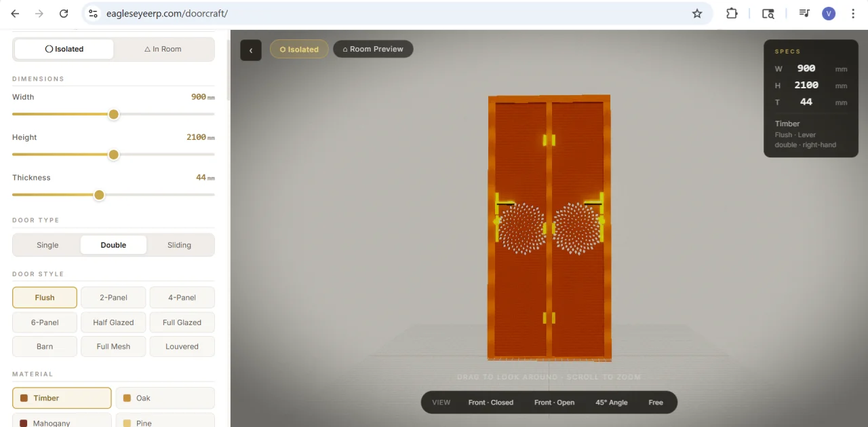Choose the Single door type
Image resolution: width=868 pixels, height=427 pixels.
(x=47, y=245)
